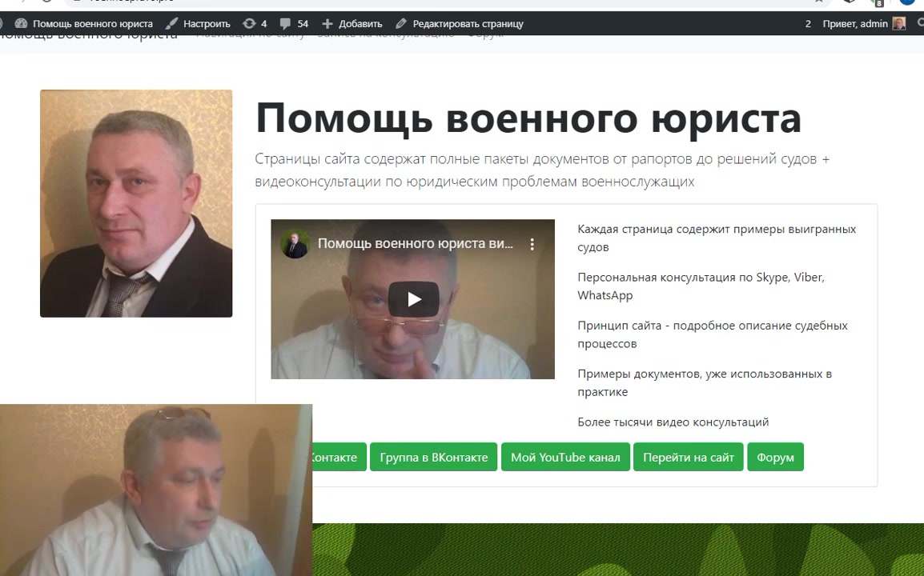Select Настроить in the admin bar
Image resolution: width=924 pixels, height=576 pixels.
(x=207, y=23)
